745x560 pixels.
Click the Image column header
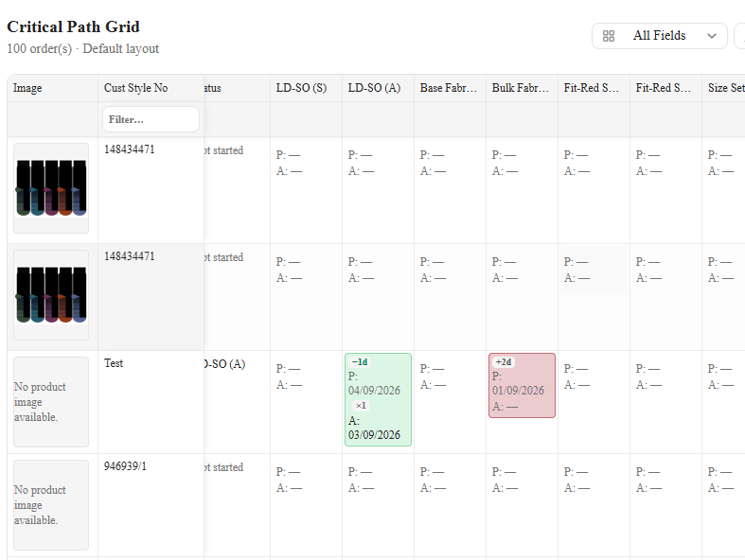point(27,88)
